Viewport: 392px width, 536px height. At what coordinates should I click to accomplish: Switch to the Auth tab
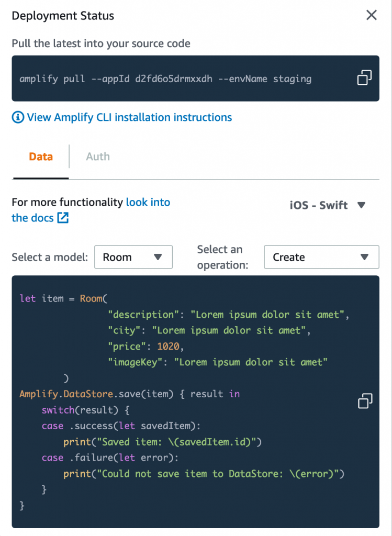click(98, 157)
